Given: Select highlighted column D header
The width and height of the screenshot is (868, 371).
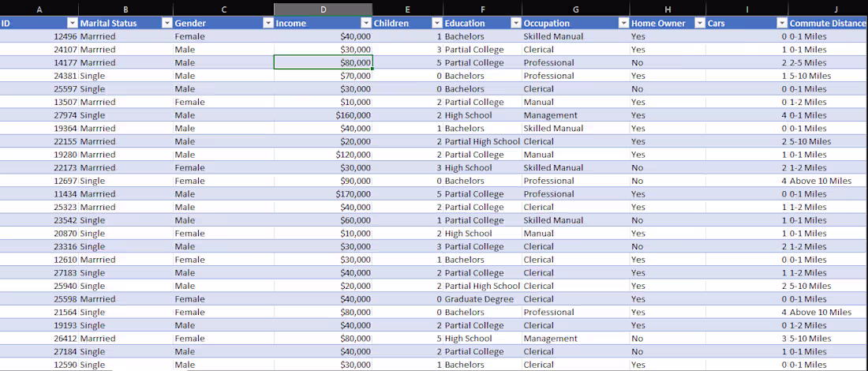Looking at the screenshot, I should coord(324,9).
